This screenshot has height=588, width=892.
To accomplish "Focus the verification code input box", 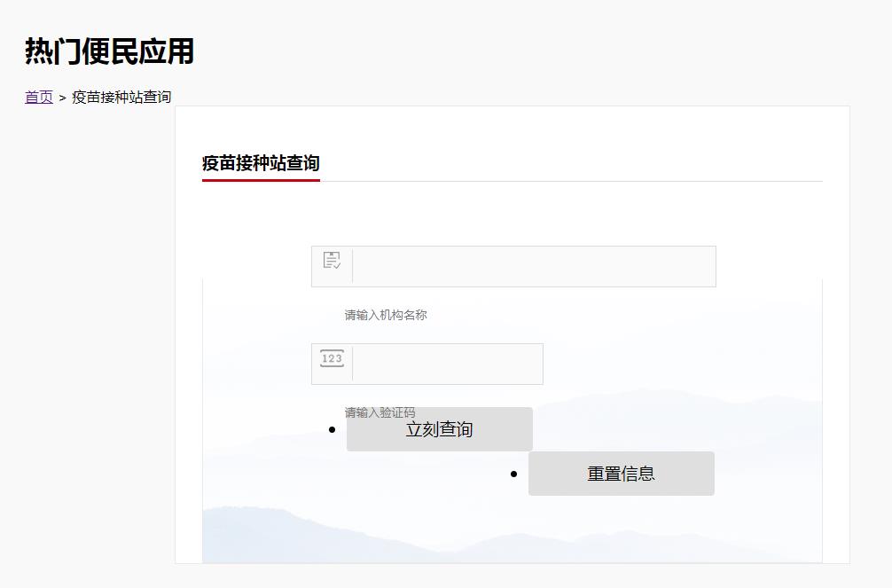I will [446, 364].
